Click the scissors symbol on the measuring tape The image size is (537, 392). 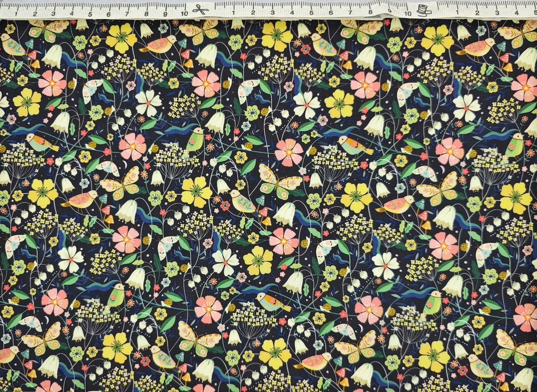point(200,10)
